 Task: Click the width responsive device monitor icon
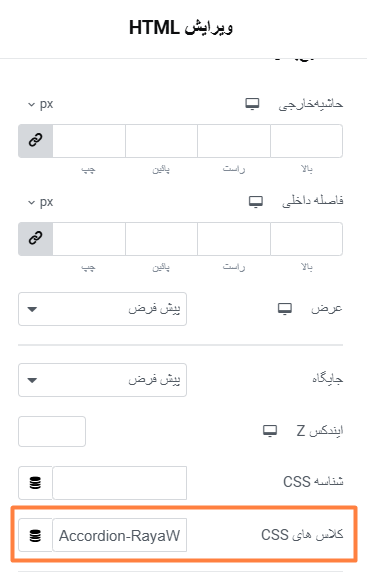(x=285, y=309)
